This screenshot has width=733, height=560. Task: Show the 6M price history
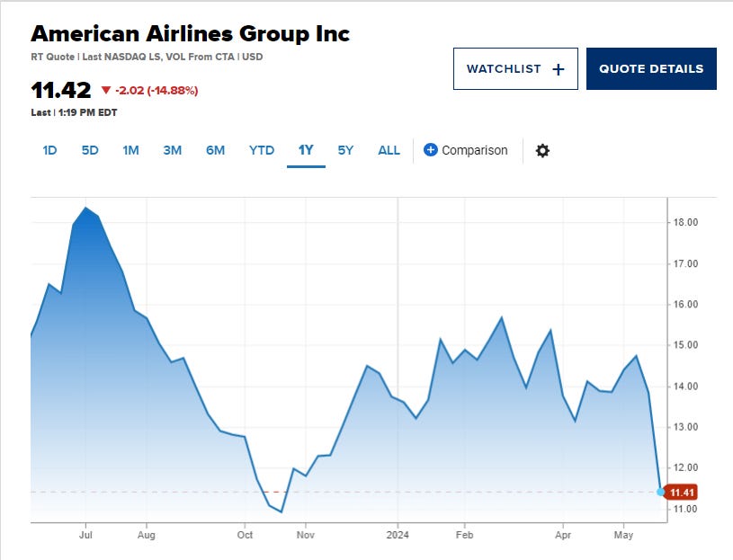pyautogui.click(x=215, y=150)
